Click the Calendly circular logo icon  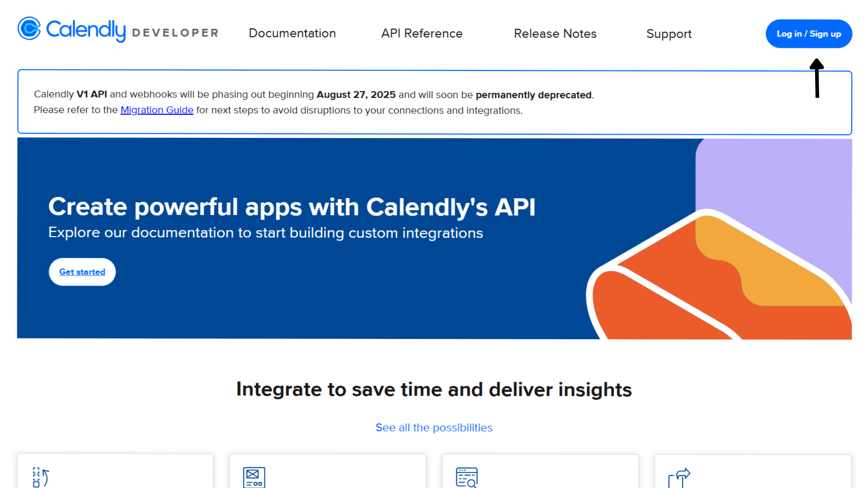[x=29, y=28]
